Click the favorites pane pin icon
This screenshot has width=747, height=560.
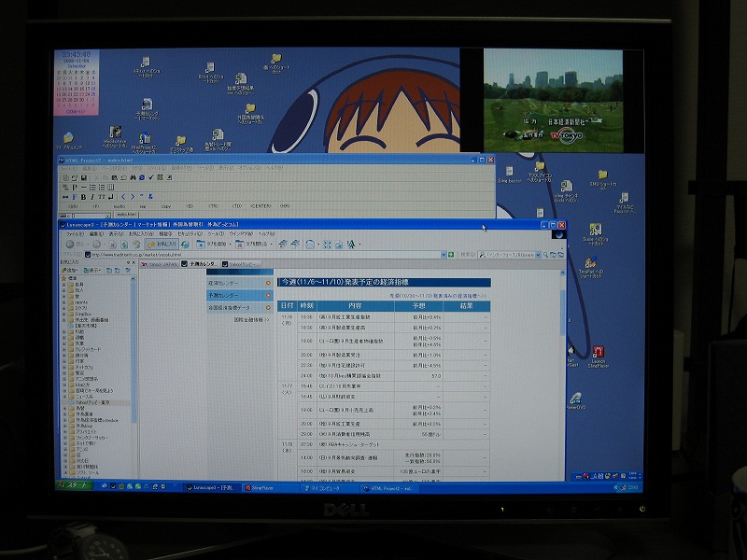point(128,262)
